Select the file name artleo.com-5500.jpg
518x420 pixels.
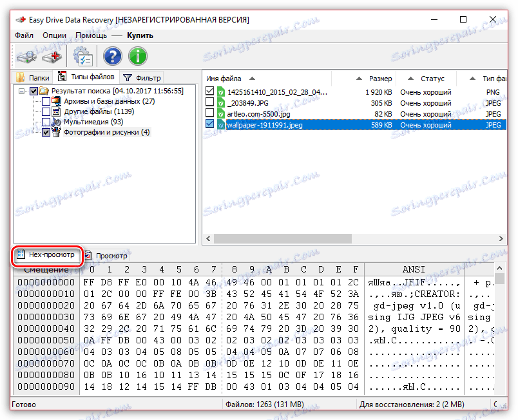(x=258, y=114)
